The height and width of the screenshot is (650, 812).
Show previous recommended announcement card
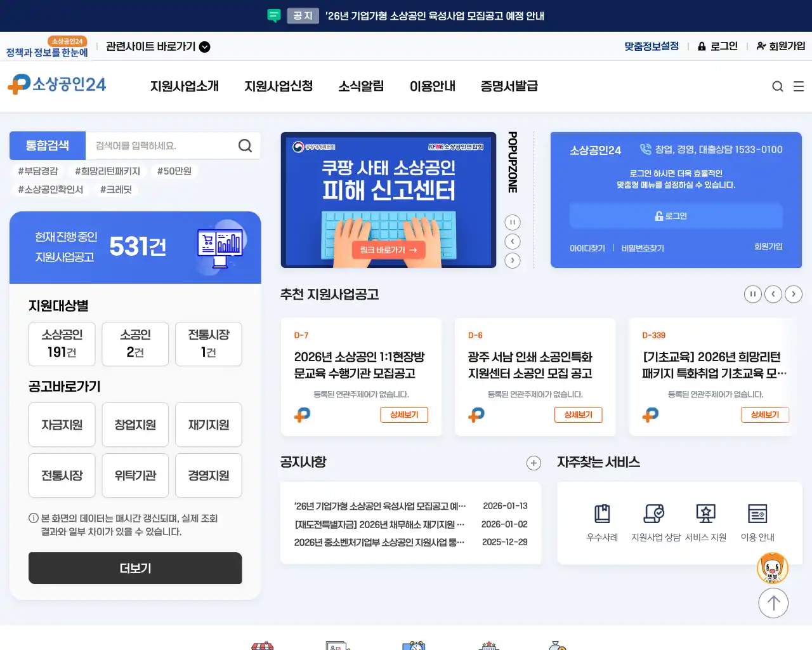(773, 294)
